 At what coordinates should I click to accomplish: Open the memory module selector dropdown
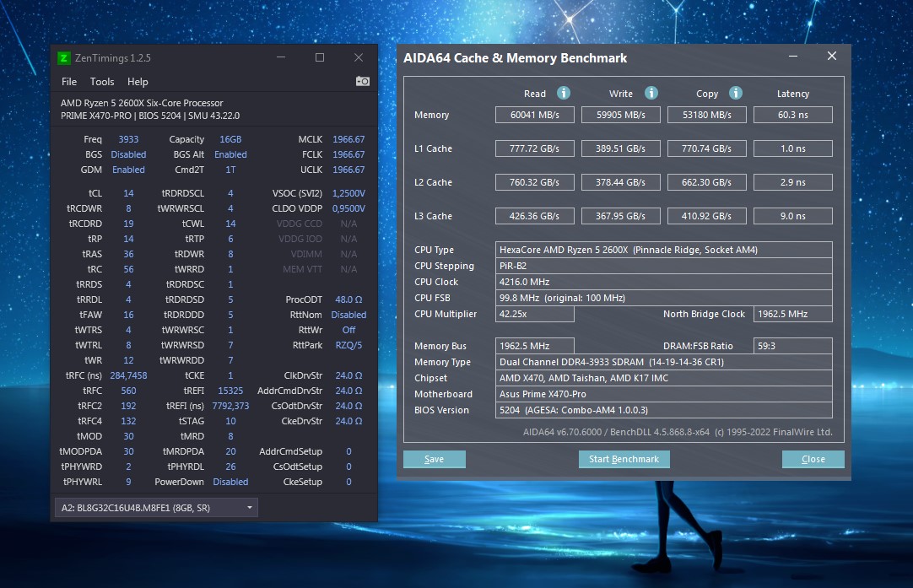tap(156, 508)
